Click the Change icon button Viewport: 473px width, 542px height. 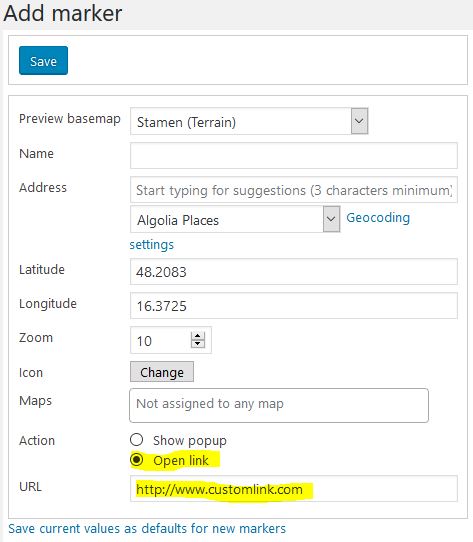click(x=162, y=372)
